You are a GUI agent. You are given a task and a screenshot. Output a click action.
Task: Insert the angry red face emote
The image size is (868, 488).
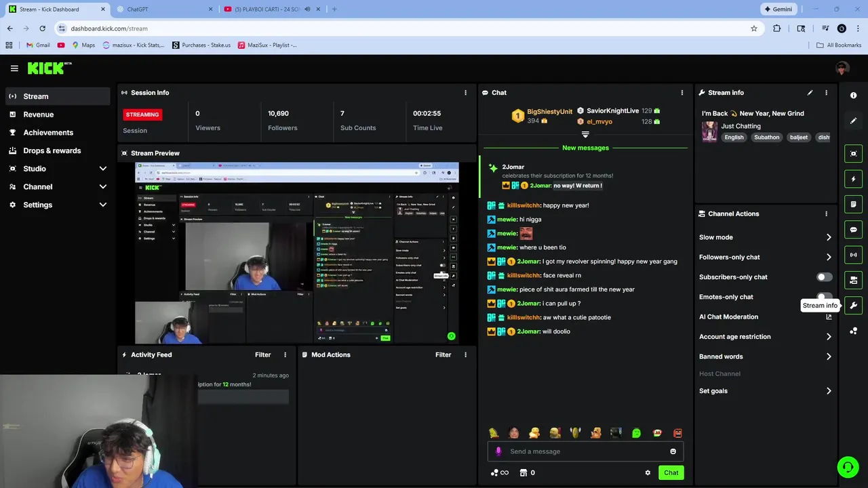click(x=677, y=433)
